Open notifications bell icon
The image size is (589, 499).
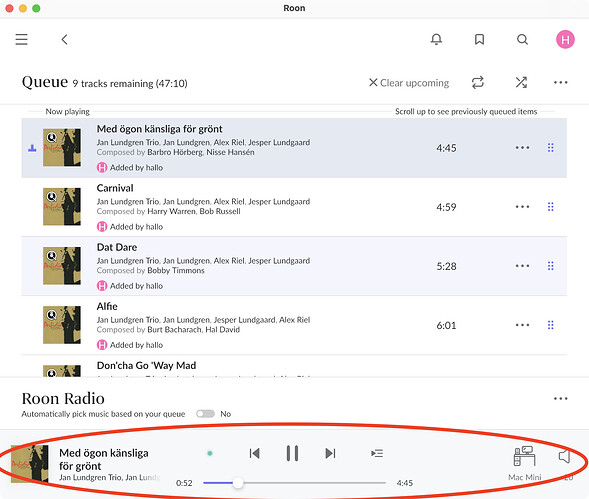click(x=436, y=39)
